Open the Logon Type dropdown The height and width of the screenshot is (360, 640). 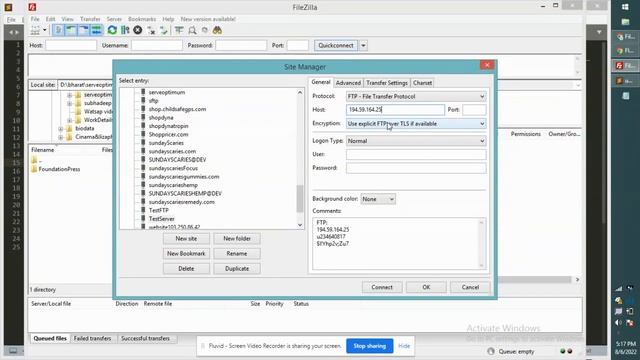pos(416,141)
